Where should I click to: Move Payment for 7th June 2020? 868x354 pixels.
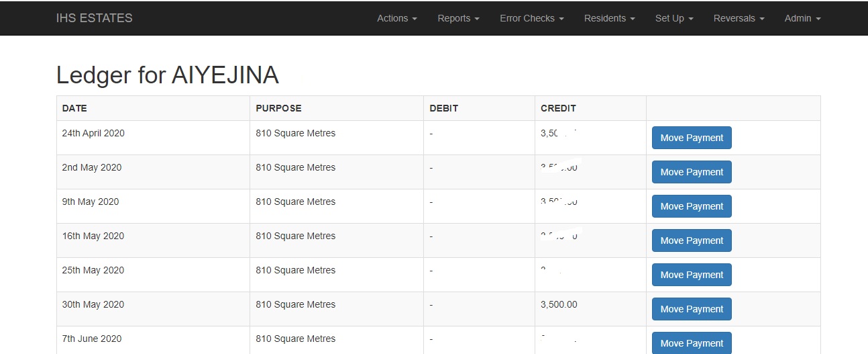coord(691,343)
